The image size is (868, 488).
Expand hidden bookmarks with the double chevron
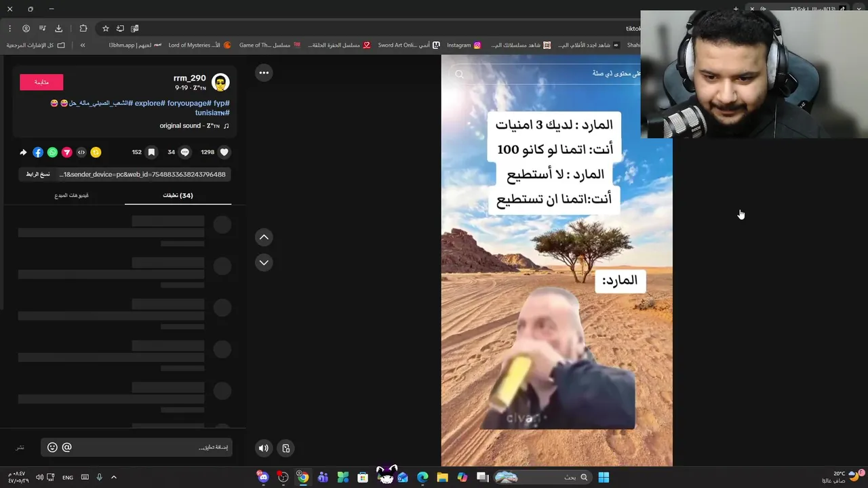click(83, 45)
